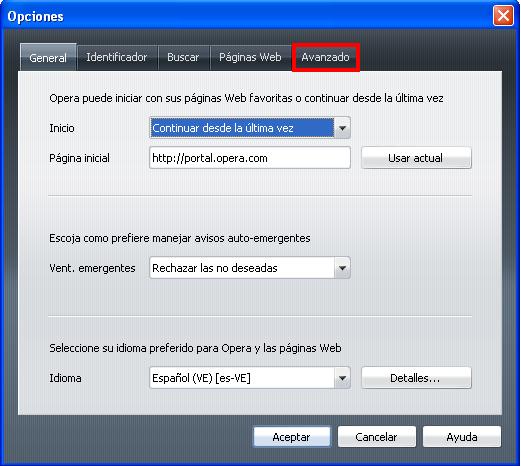
Task: Close the Opciones dialog with the X icon
Action: 503,15
